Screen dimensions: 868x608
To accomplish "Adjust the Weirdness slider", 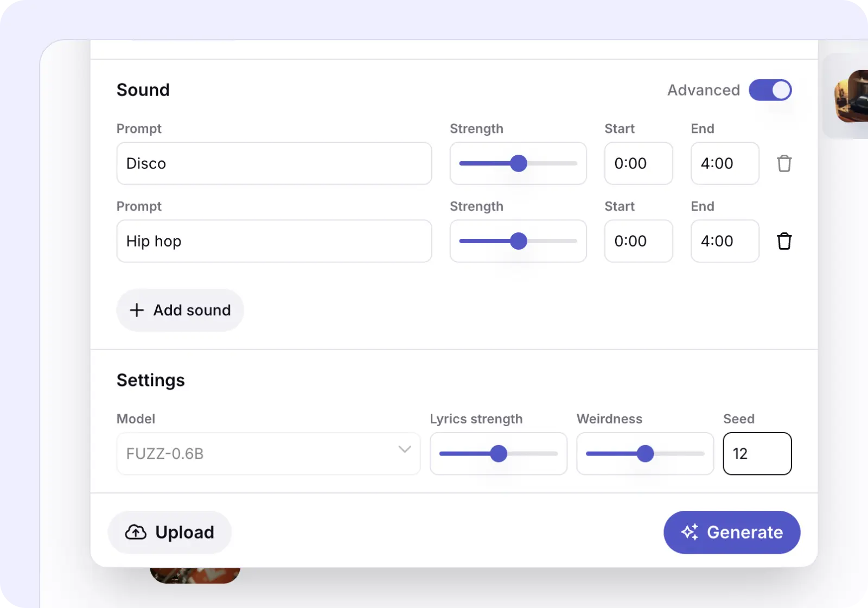I will [645, 453].
